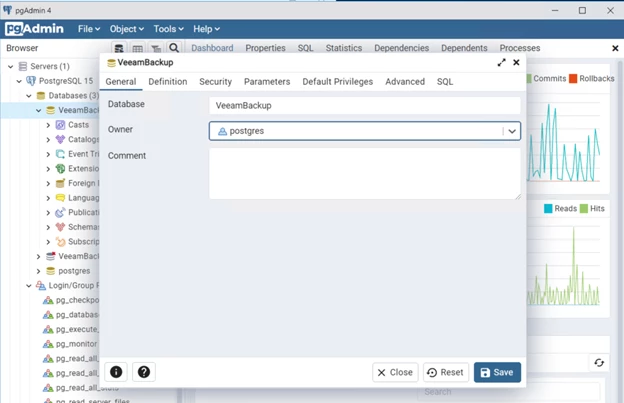624x403 pixels.
Task: Click the Servers (1) group icon
Action: pyautogui.click(x=23, y=66)
